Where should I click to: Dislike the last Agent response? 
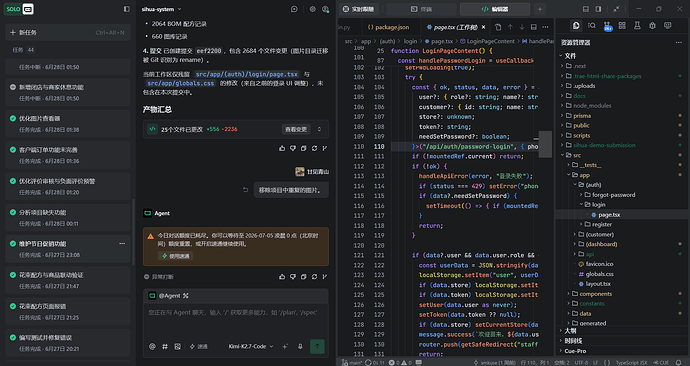tap(293, 277)
